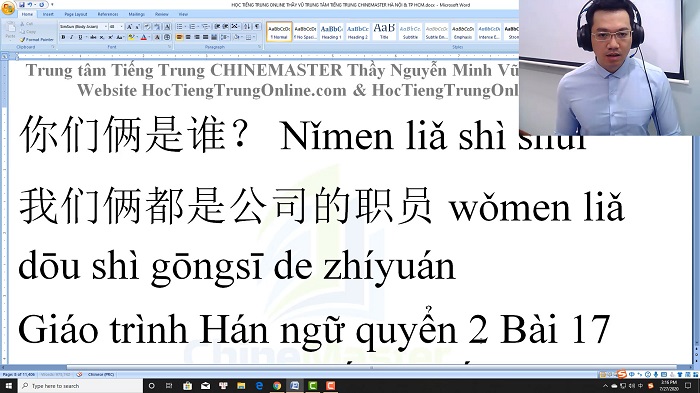Open the Shading color dropdown

tap(242, 38)
